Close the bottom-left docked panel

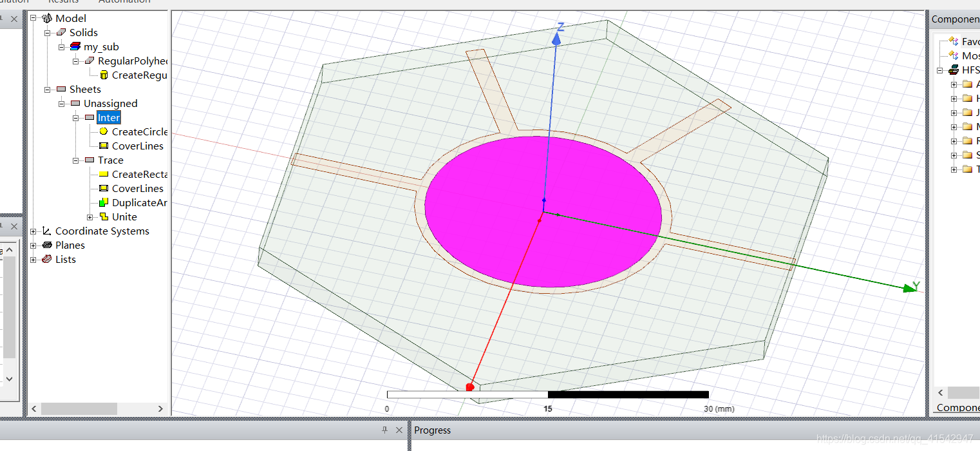[399, 430]
